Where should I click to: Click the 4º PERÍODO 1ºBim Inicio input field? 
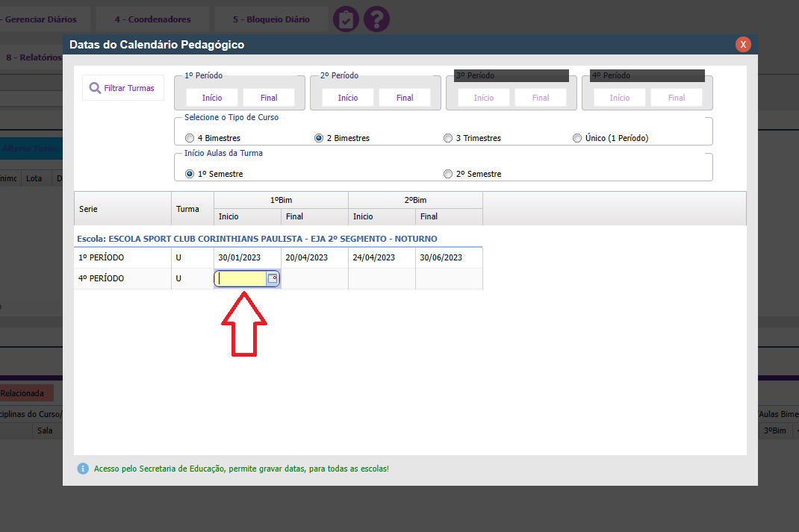click(x=241, y=278)
